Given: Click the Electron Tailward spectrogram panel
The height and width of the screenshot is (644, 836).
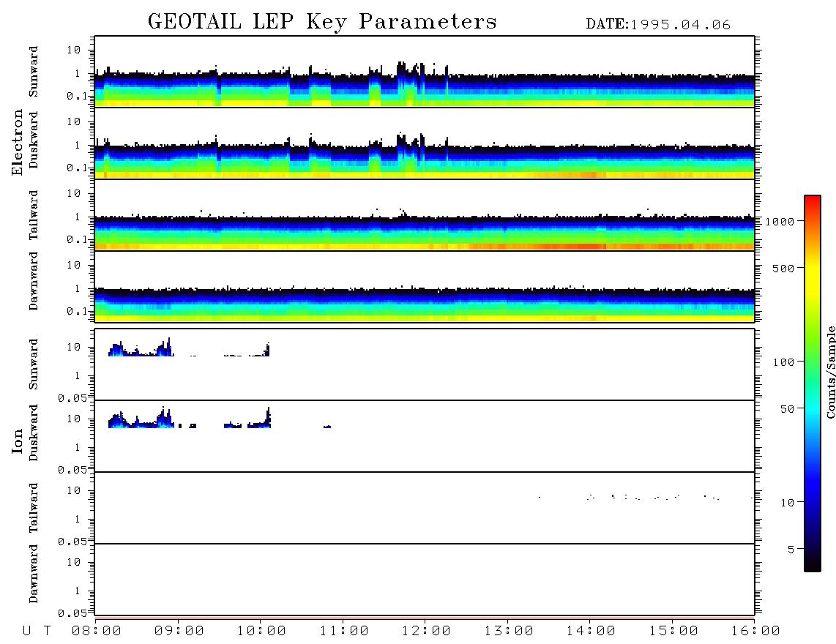Looking at the screenshot, I should point(425,215).
